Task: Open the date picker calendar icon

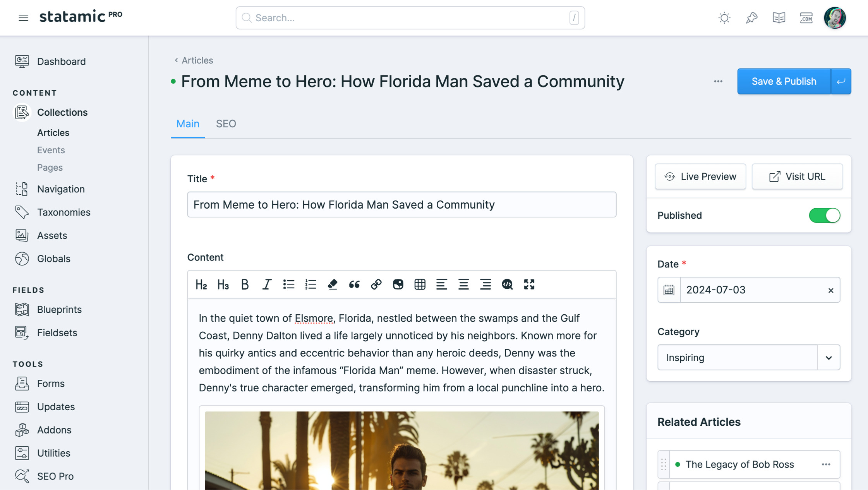Action: (669, 290)
